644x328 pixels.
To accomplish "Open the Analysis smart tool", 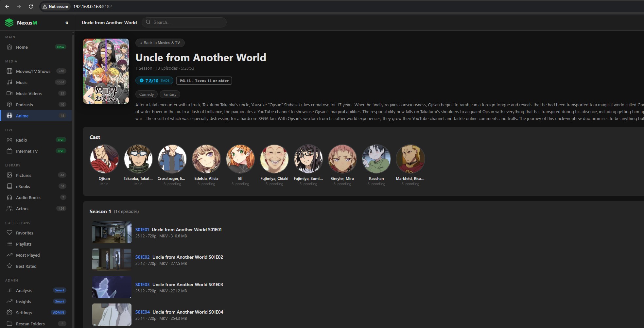I will click(x=23, y=290).
